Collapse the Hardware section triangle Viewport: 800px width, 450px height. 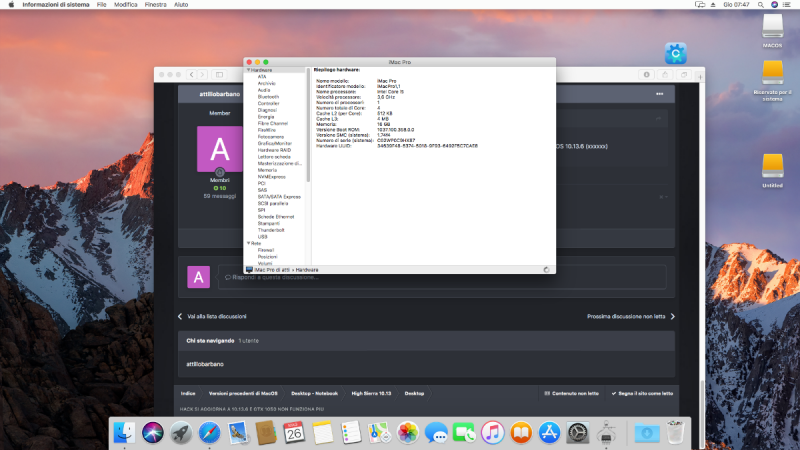tap(248, 70)
